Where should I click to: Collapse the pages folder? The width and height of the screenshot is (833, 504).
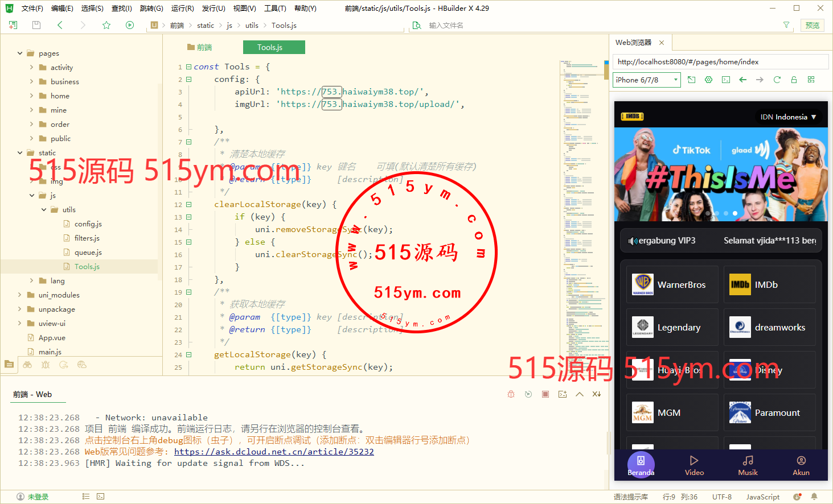(x=20, y=53)
